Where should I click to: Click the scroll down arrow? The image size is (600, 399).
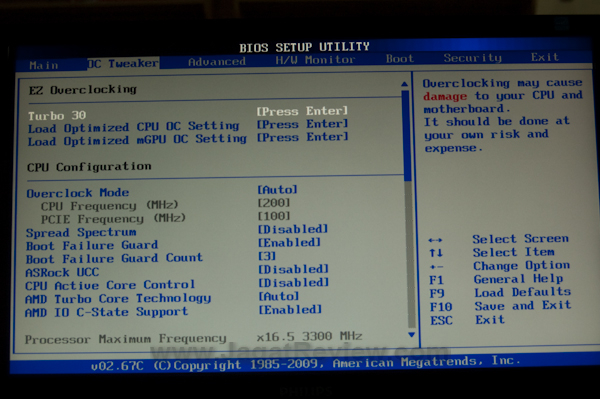coord(411,335)
